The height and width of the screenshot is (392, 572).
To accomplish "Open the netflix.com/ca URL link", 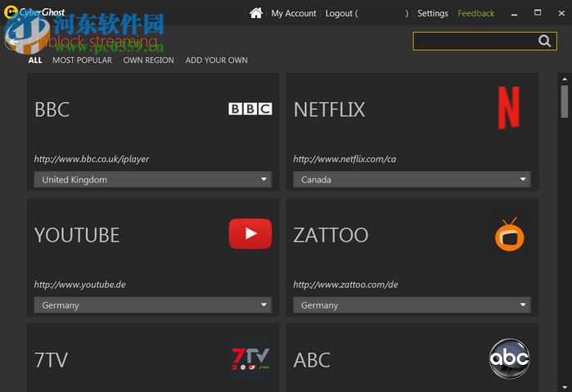I will [x=345, y=159].
